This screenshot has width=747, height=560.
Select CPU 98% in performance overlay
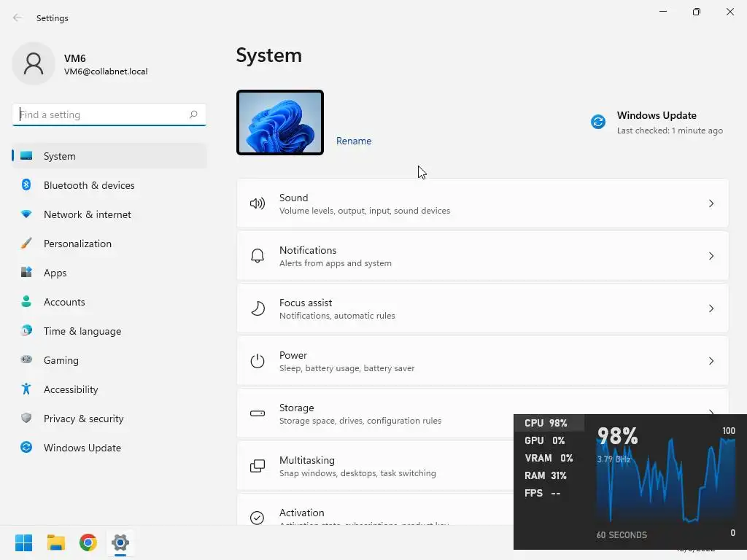pyautogui.click(x=549, y=423)
